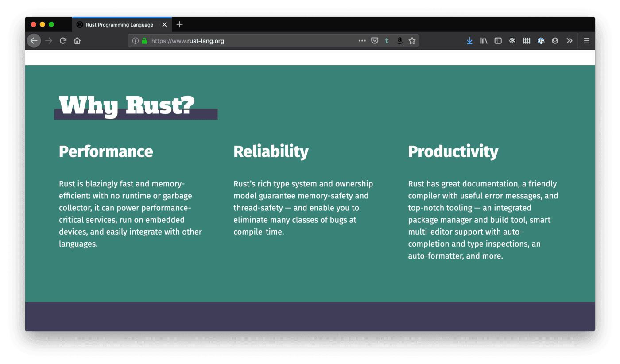Toggle the sidebars button

click(x=498, y=41)
